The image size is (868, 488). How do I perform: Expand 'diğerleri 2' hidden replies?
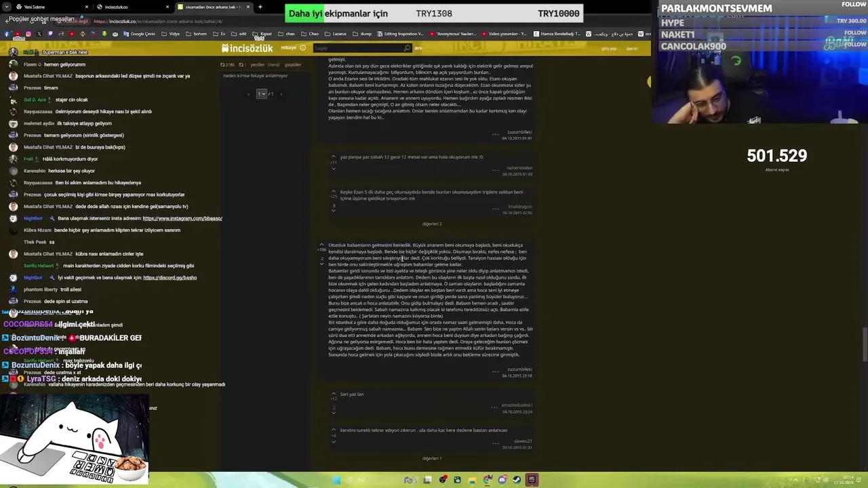point(432,224)
